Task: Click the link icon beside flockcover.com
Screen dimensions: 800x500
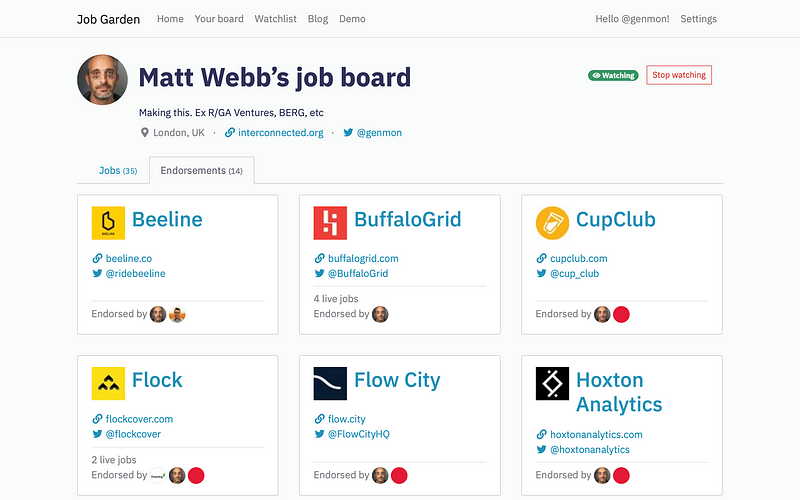Action: click(97, 419)
